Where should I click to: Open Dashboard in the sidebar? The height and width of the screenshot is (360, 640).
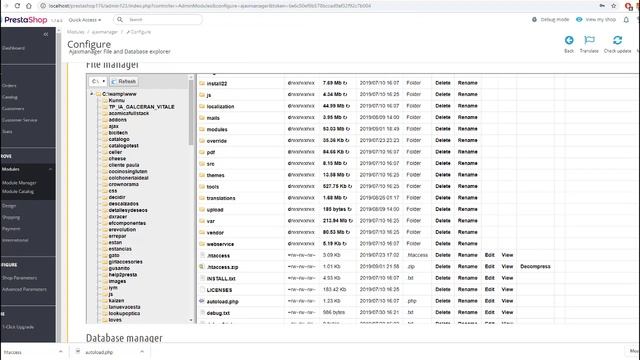[x=14, y=48]
